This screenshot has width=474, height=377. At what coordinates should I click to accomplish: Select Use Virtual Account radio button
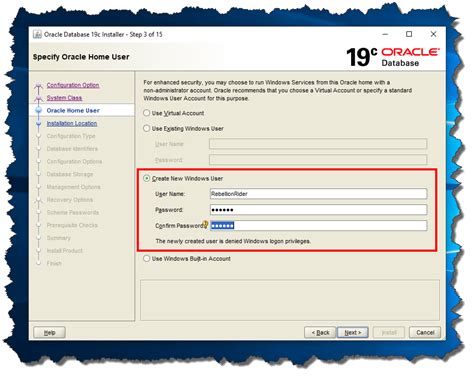pos(146,113)
